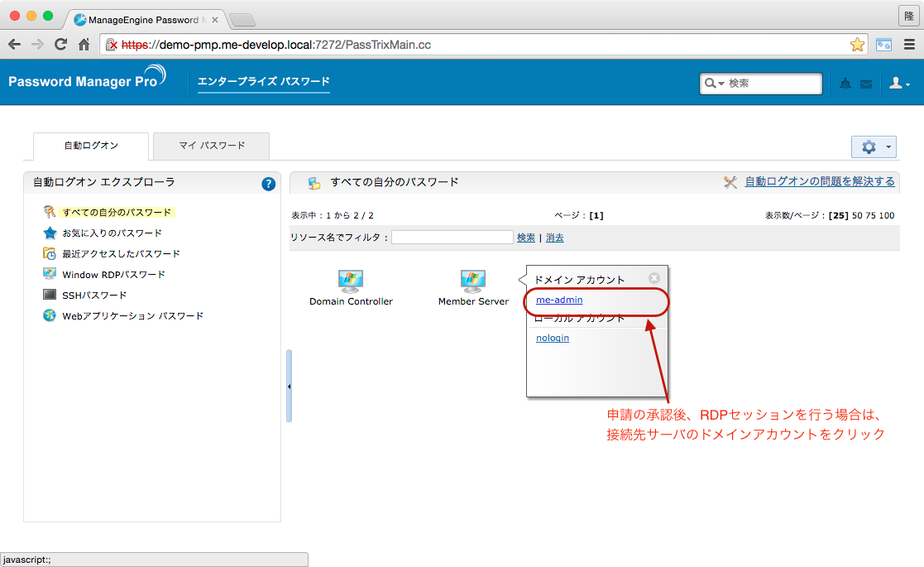Go to page 1

point(596,215)
